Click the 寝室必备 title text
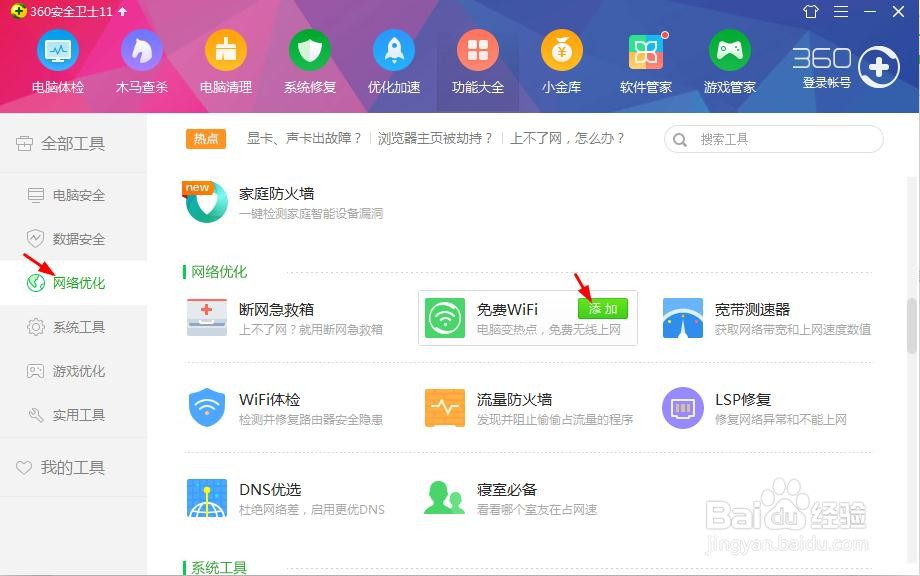This screenshot has width=920, height=576. (x=507, y=489)
